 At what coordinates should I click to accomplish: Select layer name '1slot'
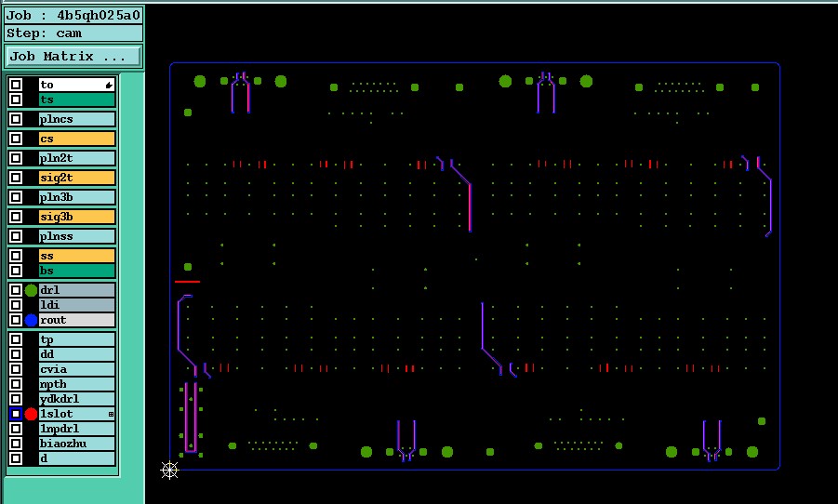click(x=76, y=414)
